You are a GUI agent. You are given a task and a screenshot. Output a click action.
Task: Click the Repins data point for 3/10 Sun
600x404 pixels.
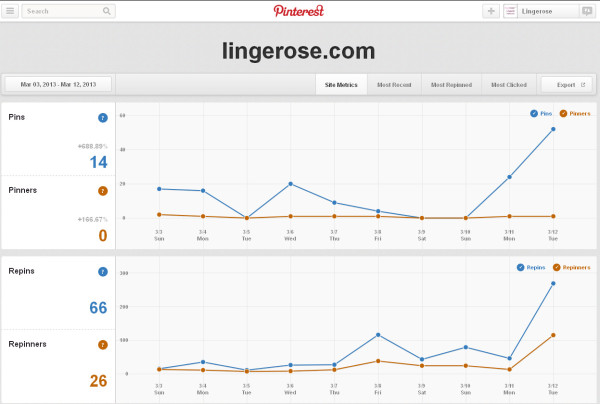tap(466, 347)
